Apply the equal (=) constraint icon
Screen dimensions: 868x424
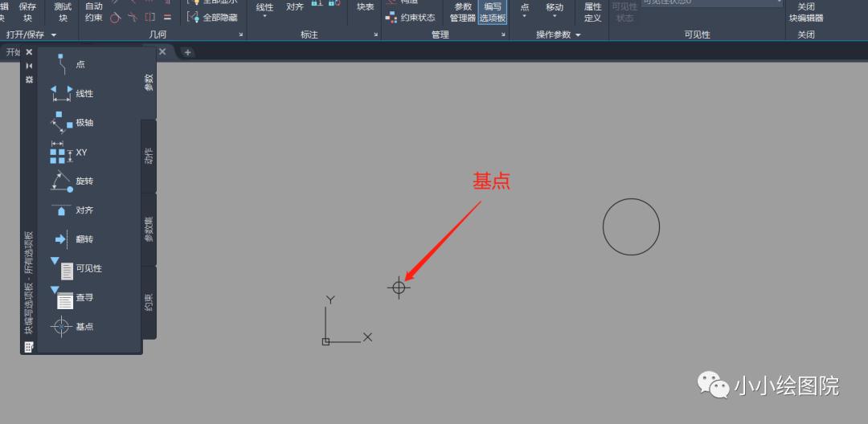pyautogui.click(x=168, y=18)
